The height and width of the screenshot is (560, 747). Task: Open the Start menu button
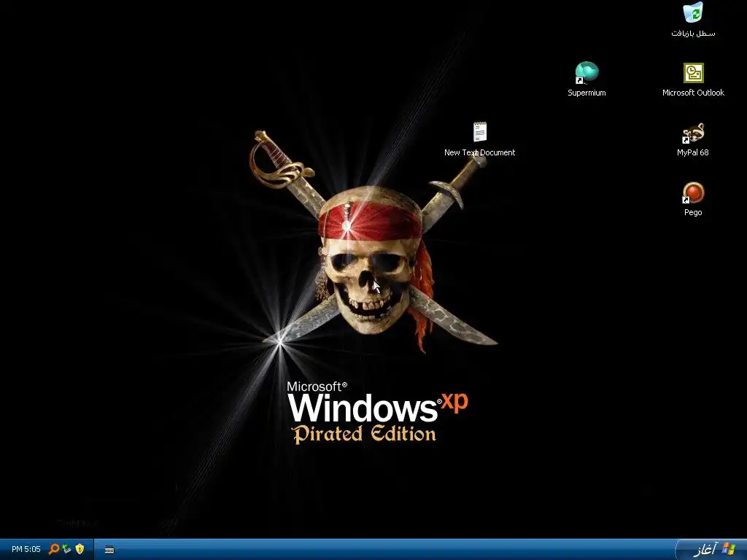click(x=712, y=550)
